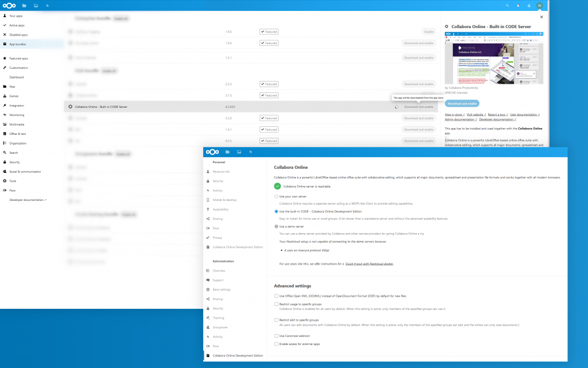Toggle Restrict edit to specific groups

(x=276, y=320)
